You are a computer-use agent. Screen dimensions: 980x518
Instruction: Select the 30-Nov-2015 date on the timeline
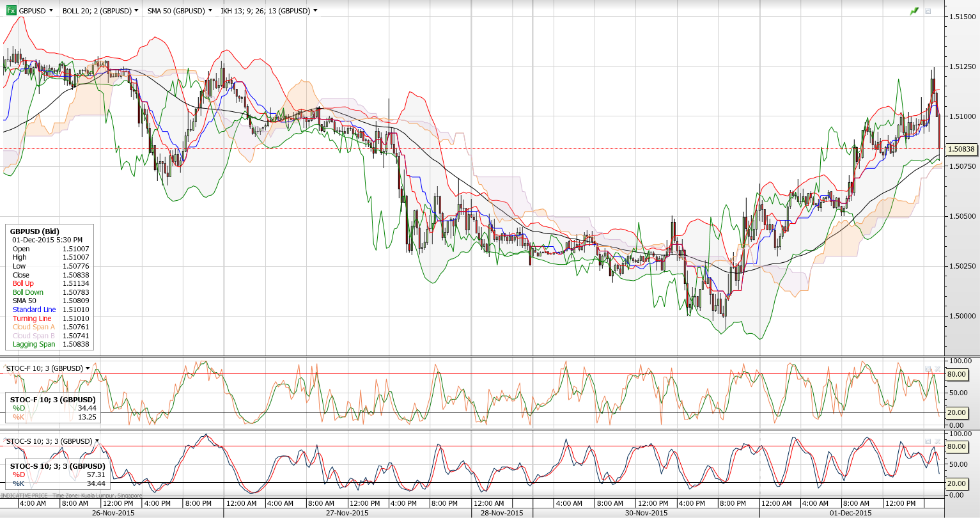point(646,513)
